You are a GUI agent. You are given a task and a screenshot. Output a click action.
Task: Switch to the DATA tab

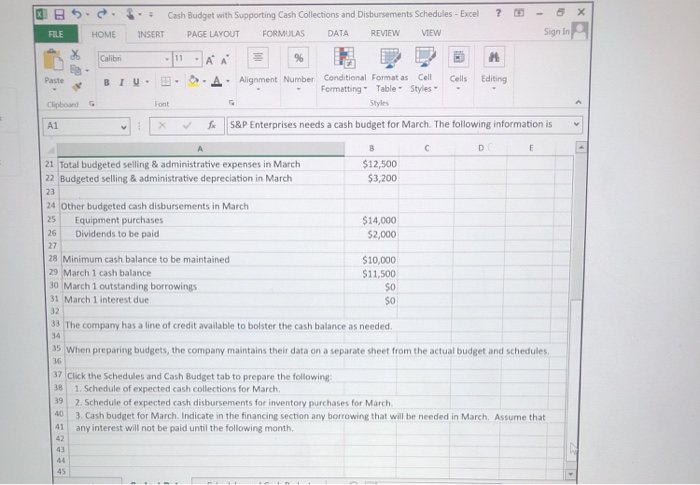338,33
